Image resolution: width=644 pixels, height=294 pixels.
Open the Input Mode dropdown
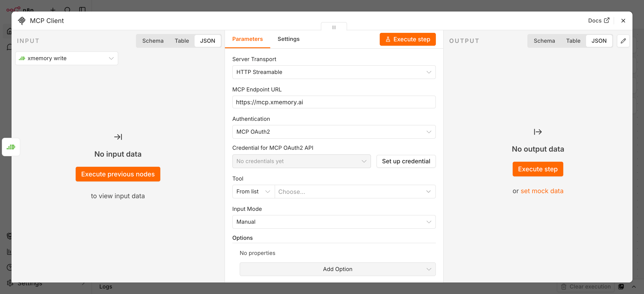tap(334, 222)
